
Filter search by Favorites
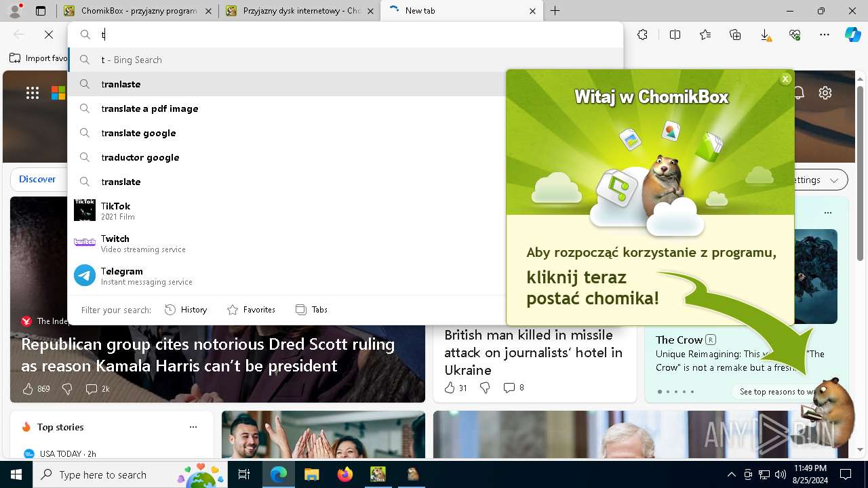coord(251,310)
